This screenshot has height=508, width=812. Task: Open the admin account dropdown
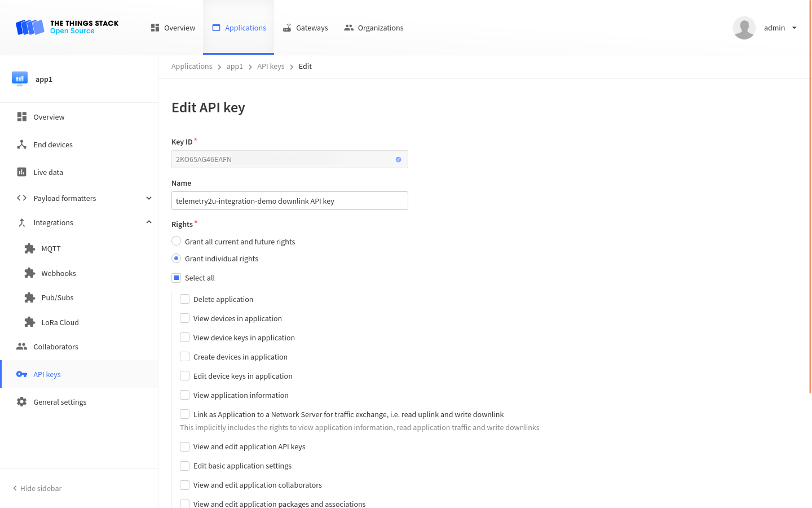(780, 28)
